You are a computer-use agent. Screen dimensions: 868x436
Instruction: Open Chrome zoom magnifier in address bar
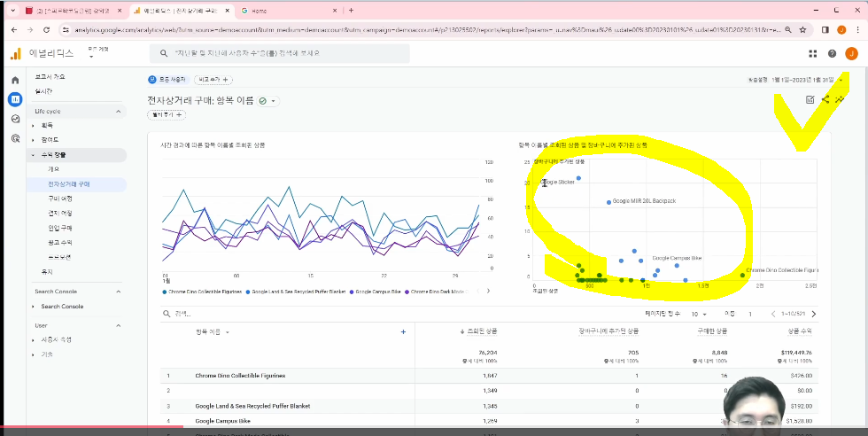pos(787,30)
